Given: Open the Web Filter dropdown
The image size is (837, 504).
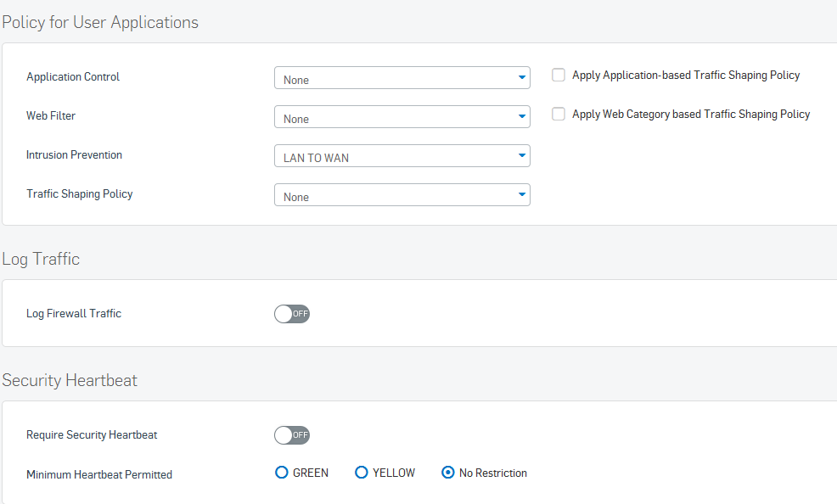Looking at the screenshot, I should [x=402, y=117].
